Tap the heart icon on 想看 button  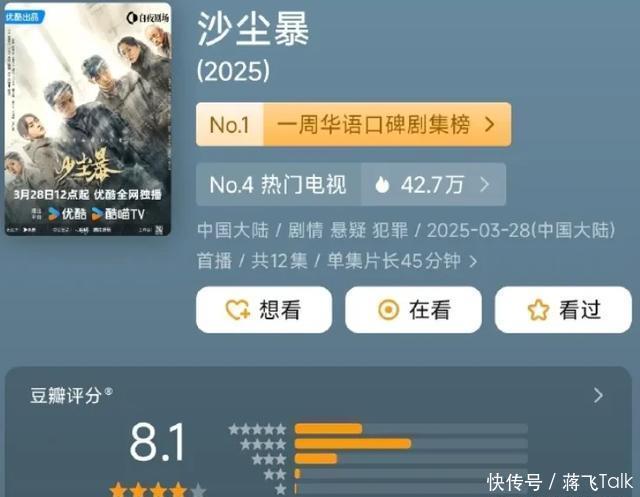point(238,310)
